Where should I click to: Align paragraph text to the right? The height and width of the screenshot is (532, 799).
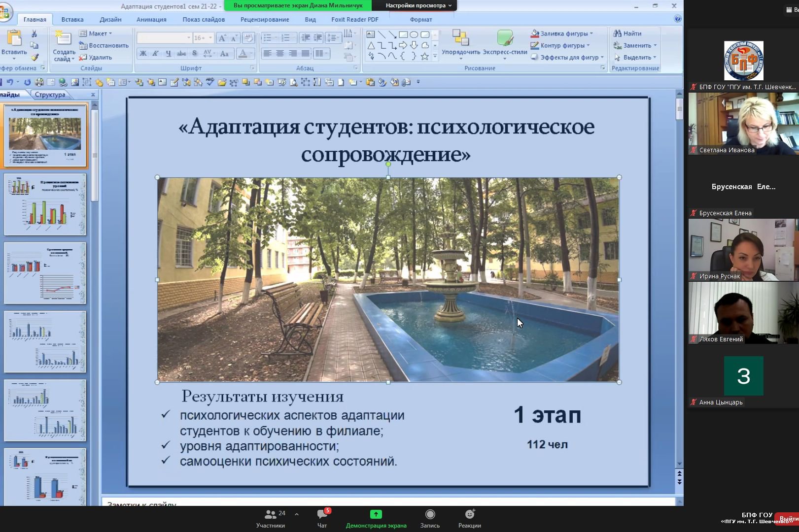(293, 53)
